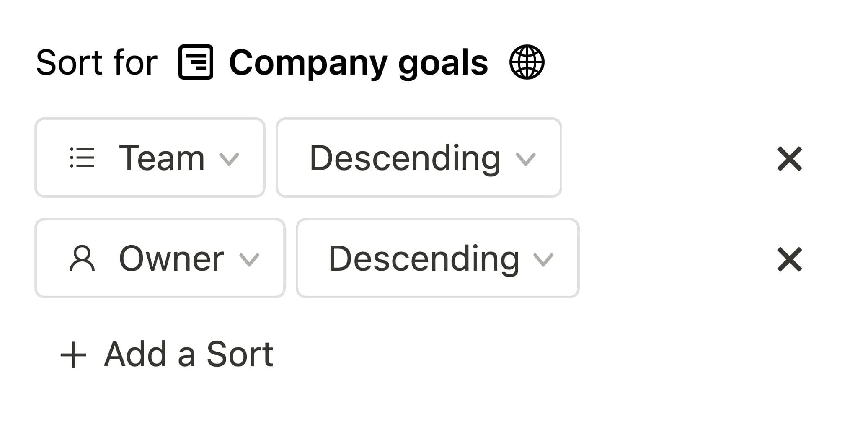Click the Company goals page icon

pos(195,63)
